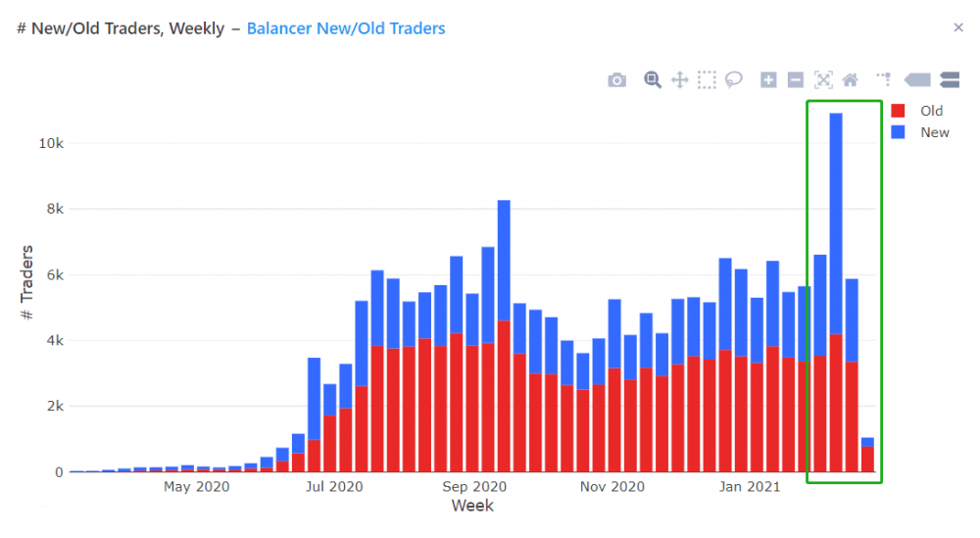The image size is (980, 538).
Task: Pick the Lasso Select tool
Action: click(734, 80)
